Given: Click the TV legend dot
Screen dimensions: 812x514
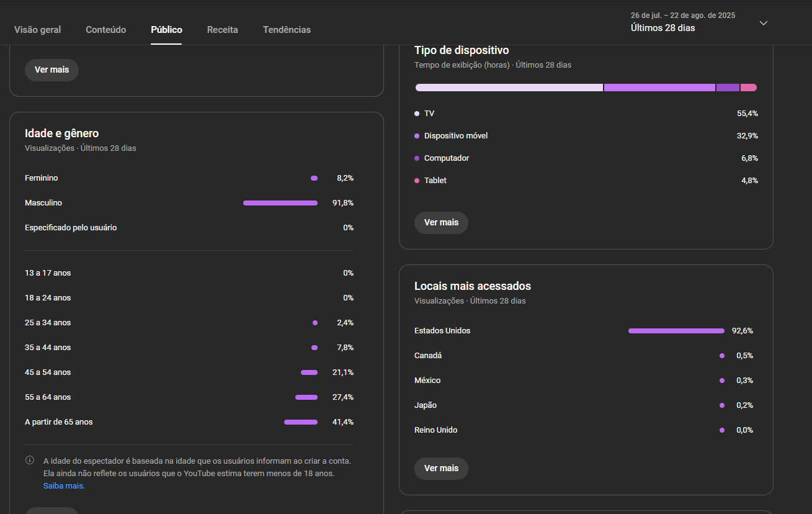Looking at the screenshot, I should (x=417, y=114).
